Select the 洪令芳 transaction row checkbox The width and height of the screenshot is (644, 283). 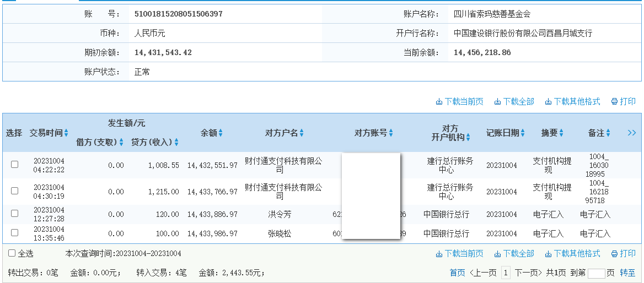pyautogui.click(x=15, y=213)
